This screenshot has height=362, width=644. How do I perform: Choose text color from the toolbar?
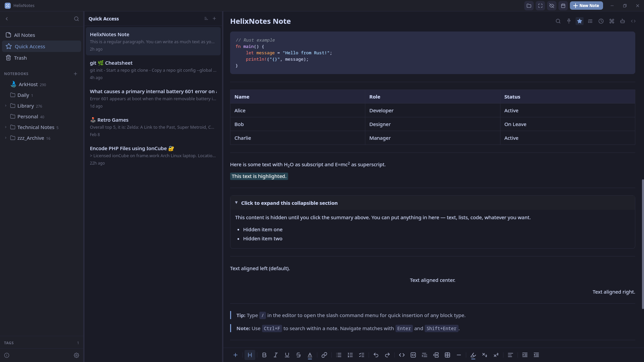310,355
